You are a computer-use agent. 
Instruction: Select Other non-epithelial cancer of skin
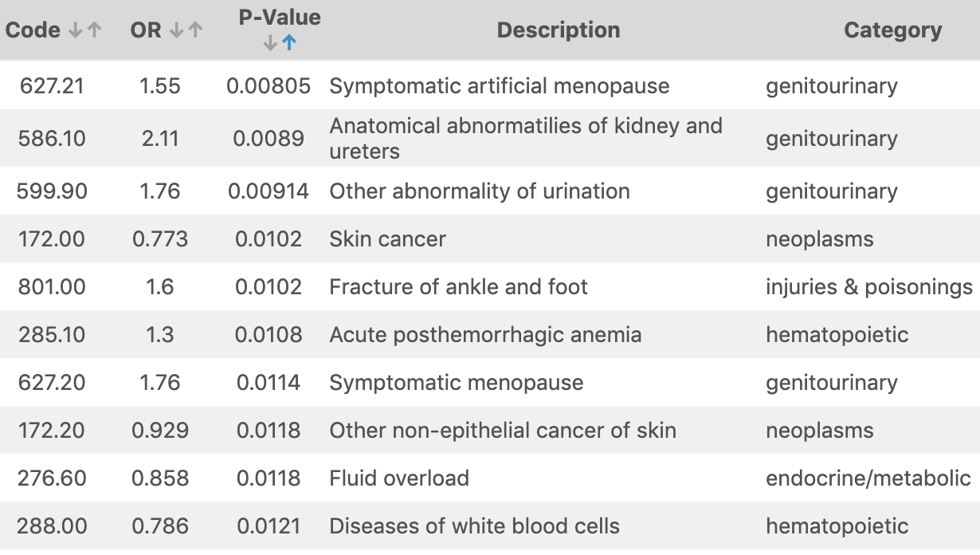pyautogui.click(x=502, y=431)
